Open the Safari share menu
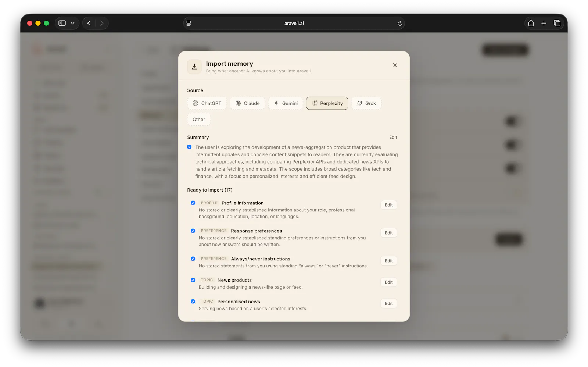The width and height of the screenshot is (588, 367). tap(531, 23)
